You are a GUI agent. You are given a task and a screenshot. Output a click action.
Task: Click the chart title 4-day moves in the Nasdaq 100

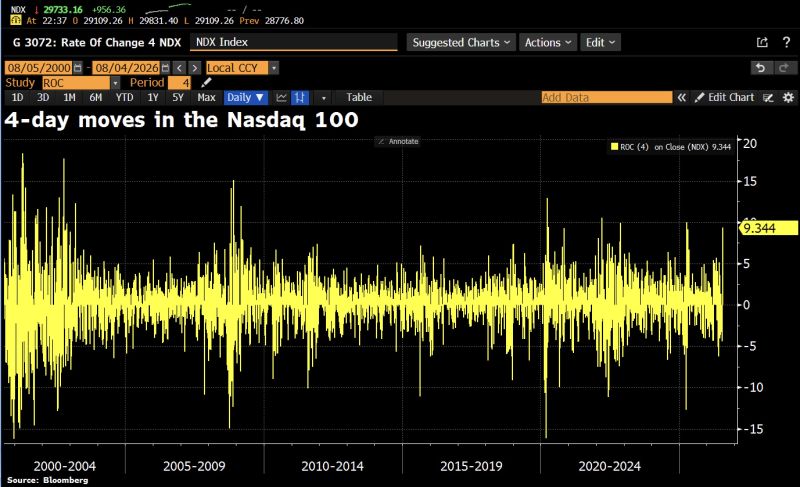point(181,120)
